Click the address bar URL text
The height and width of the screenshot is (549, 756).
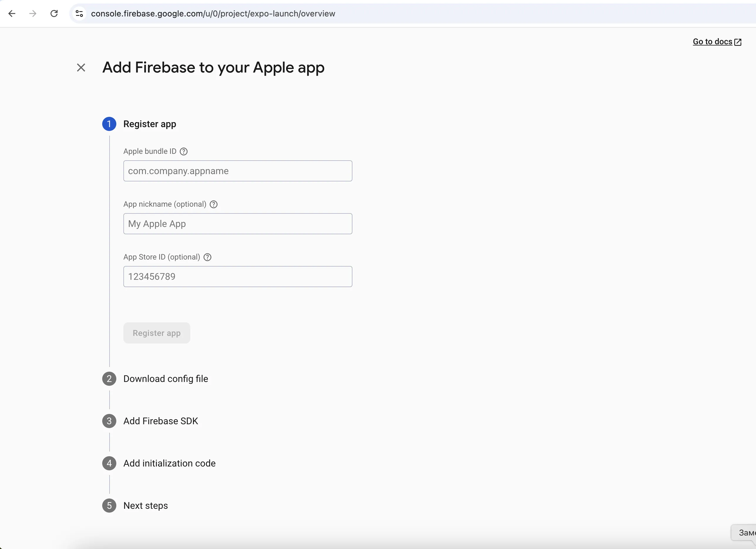pos(213,14)
